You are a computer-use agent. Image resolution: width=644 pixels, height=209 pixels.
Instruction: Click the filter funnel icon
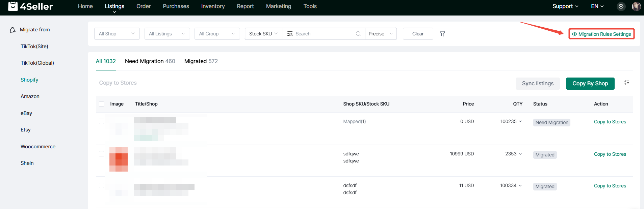pyautogui.click(x=442, y=34)
